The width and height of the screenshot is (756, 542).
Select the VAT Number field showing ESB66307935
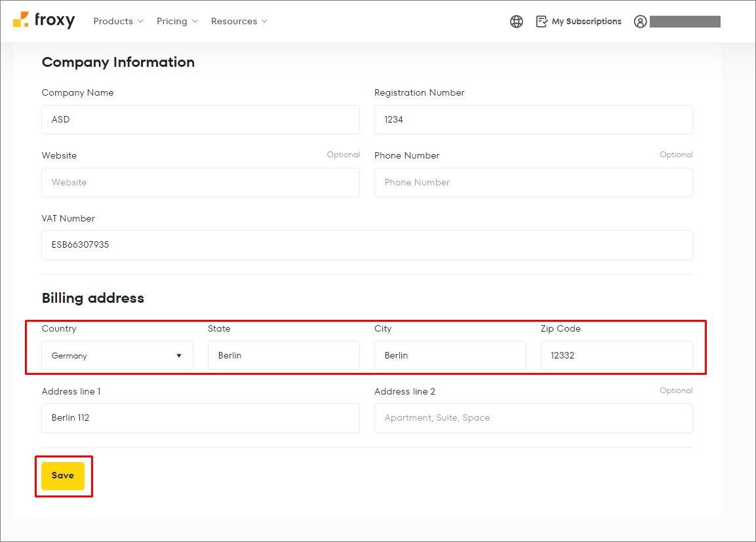click(367, 244)
